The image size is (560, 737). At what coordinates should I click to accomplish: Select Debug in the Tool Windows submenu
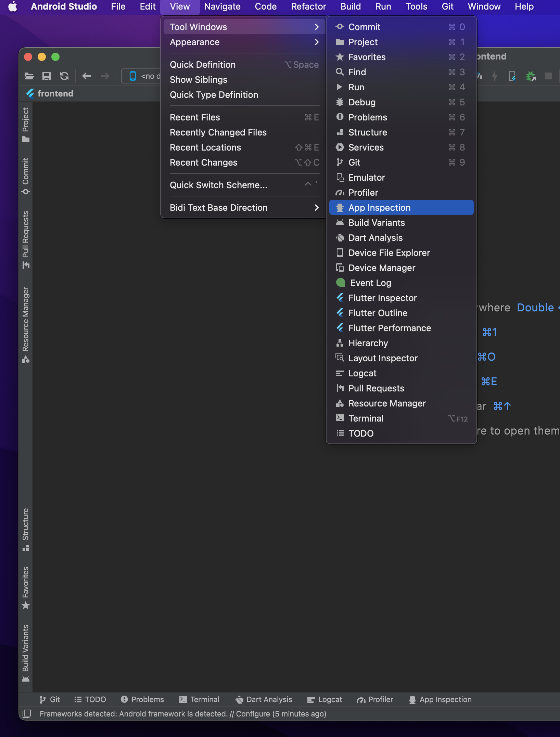(401, 102)
